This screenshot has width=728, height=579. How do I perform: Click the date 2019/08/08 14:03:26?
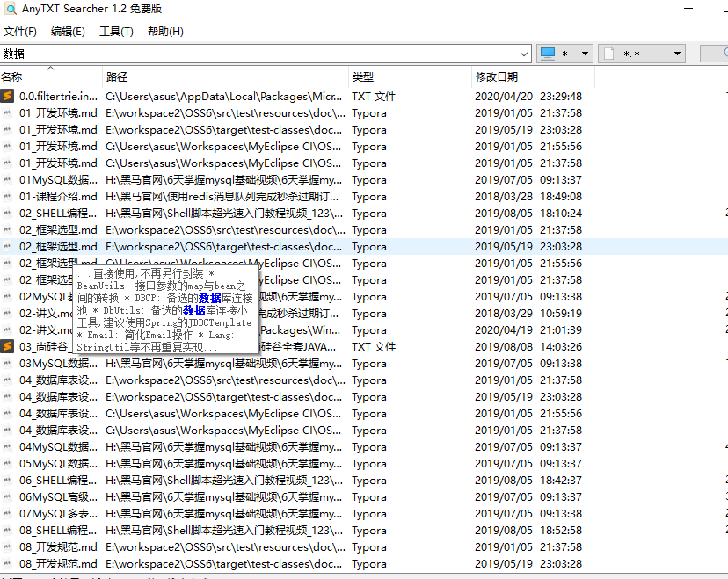click(528, 346)
